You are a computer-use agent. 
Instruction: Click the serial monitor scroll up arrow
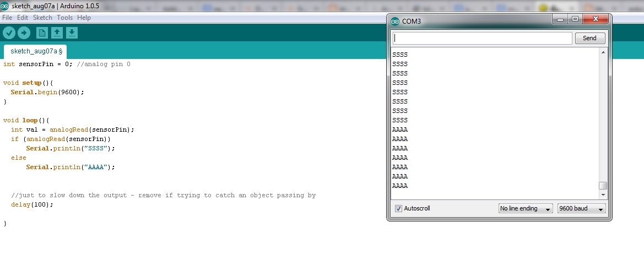tap(603, 52)
